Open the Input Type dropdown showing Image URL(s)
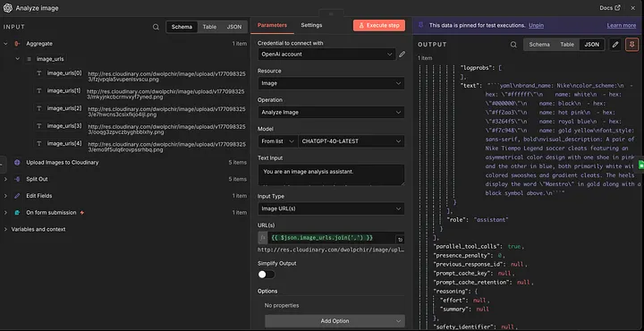Image resolution: width=644 pixels, height=331 pixels. tap(331, 208)
